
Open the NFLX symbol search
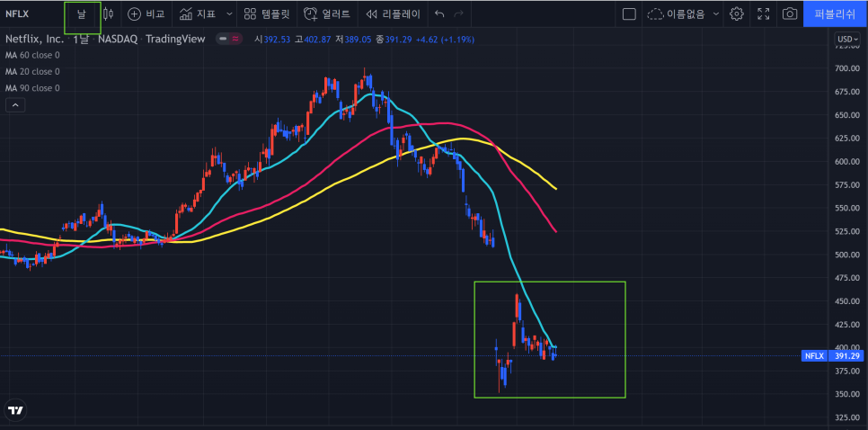coord(17,14)
